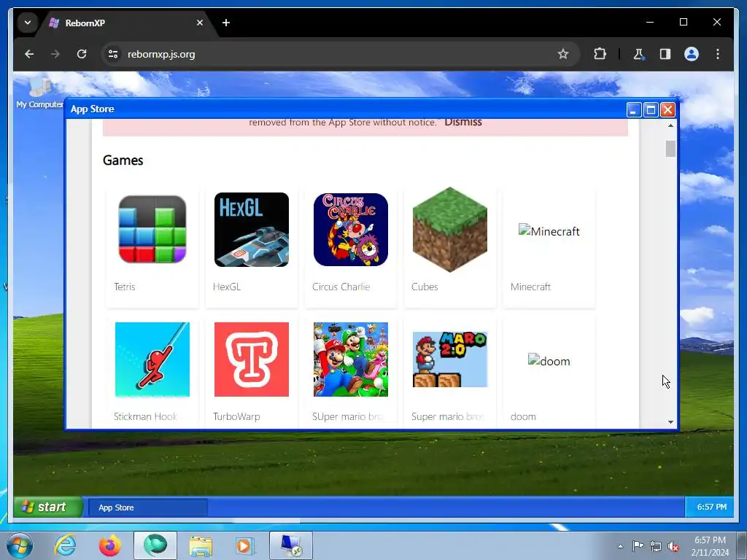Click the Stickman Hook label text
747x560 pixels.
point(145,416)
